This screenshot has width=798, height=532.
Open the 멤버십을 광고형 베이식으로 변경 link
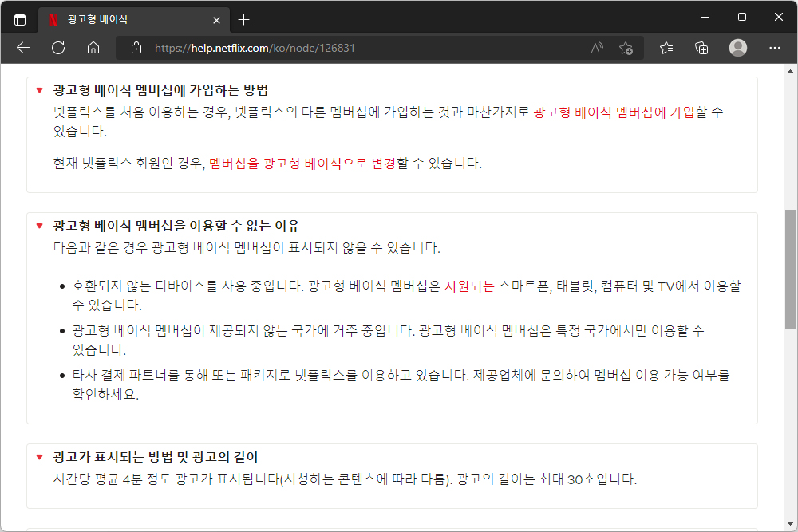tap(302, 164)
